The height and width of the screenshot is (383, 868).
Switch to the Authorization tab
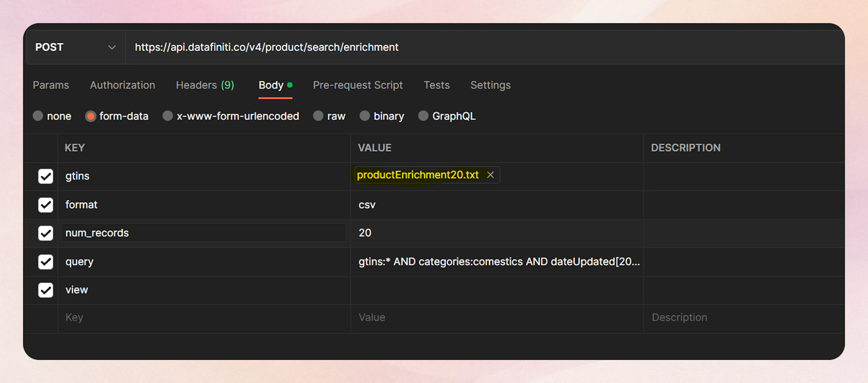122,85
